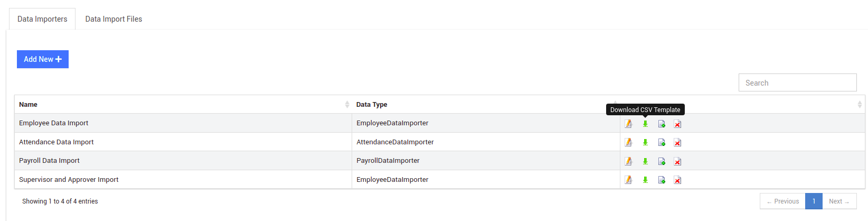Screen dimensions: 868x221
Task: Delete the Attendance Data Import entry
Action: [677, 142]
